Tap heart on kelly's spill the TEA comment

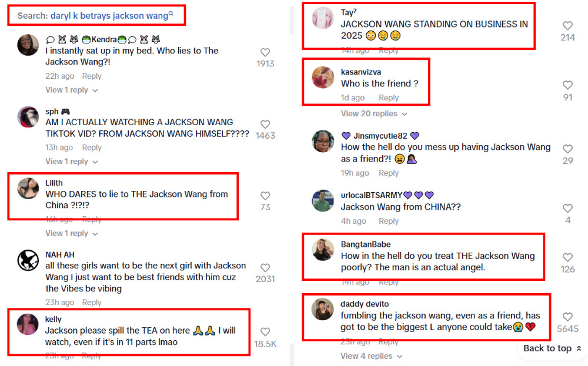pos(265,332)
